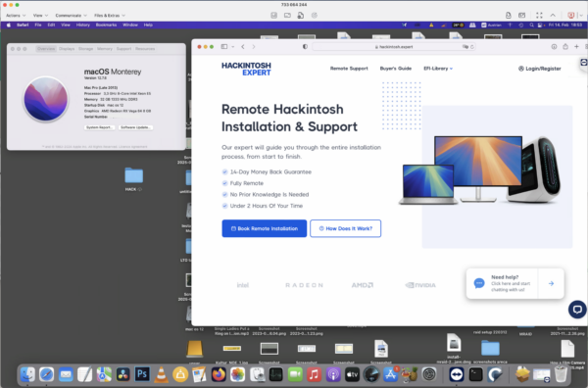Open Files & Extras dropdown
Screen dimensions: 588x388
[110, 16]
